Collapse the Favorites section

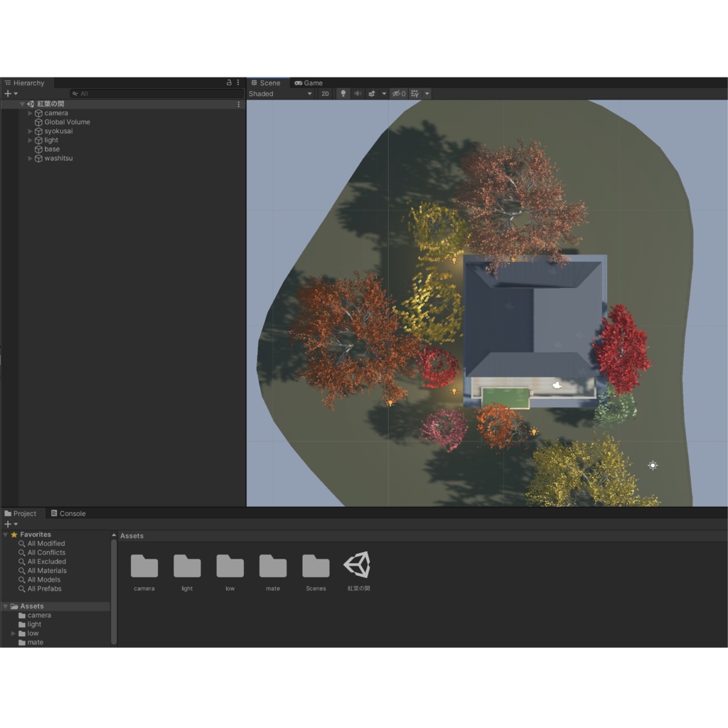click(x=6, y=535)
